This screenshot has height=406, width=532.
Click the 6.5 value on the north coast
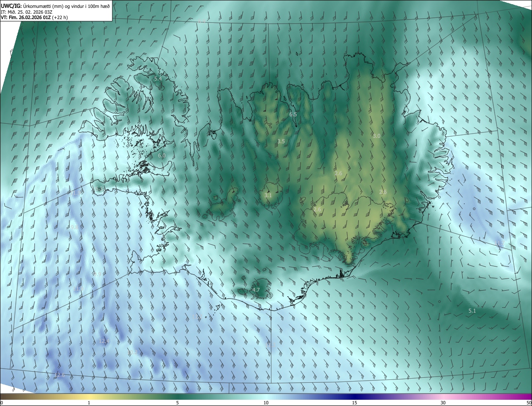click(293, 114)
